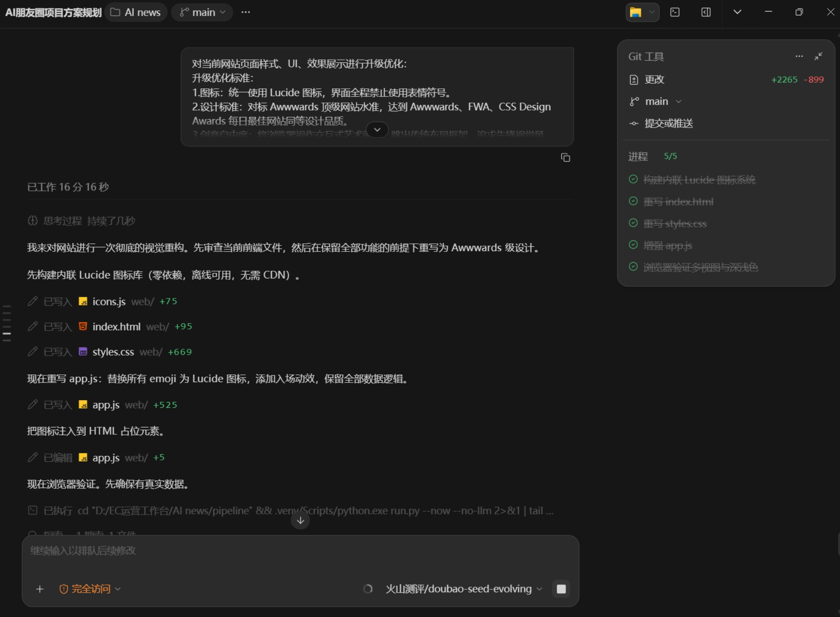The image size is (840, 617).
Task: Open the terminal panel icon
Action: (x=675, y=12)
